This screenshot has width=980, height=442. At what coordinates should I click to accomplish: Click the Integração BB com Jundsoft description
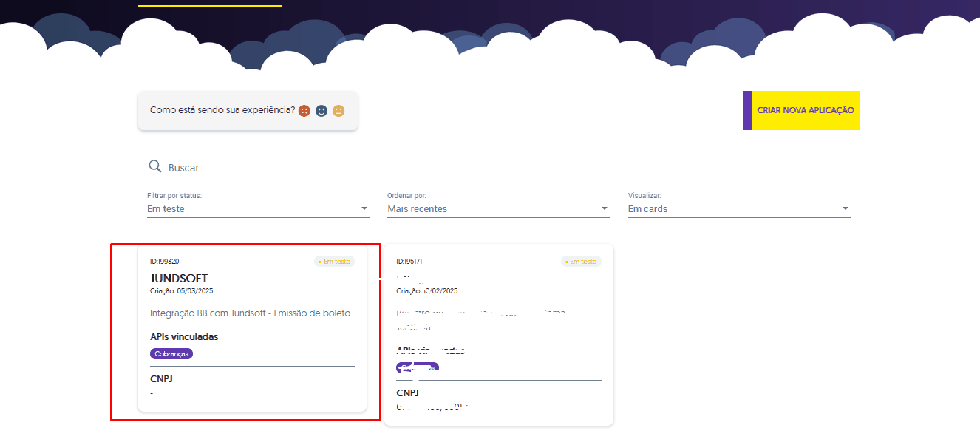250,313
